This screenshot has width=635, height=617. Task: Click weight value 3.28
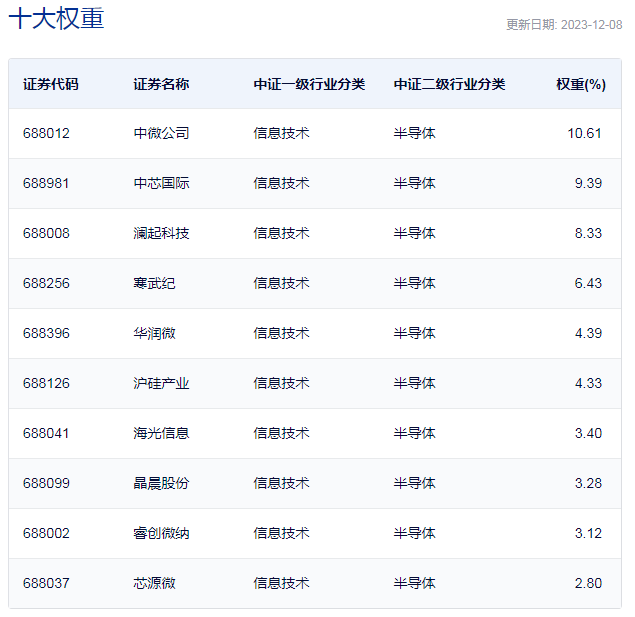588,483
